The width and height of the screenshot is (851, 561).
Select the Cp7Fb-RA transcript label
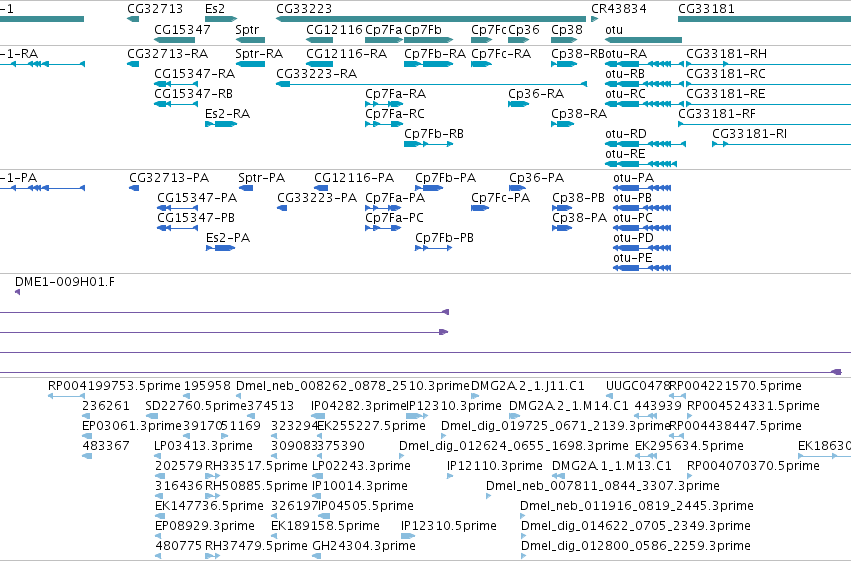435,54
